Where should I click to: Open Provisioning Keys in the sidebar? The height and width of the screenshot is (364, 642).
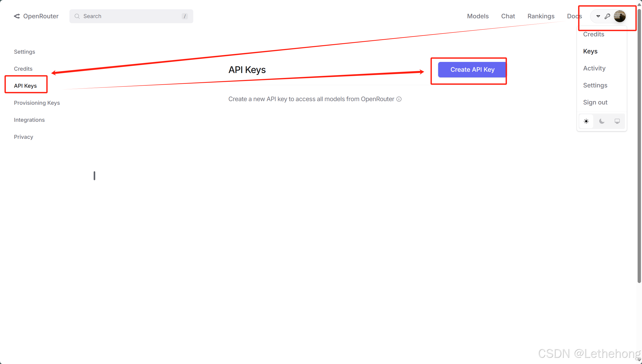(37, 103)
